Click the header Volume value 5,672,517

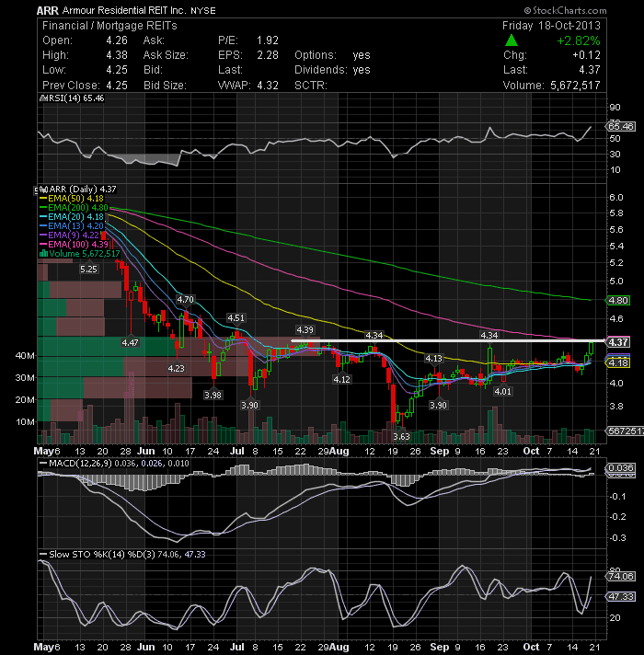(575, 86)
